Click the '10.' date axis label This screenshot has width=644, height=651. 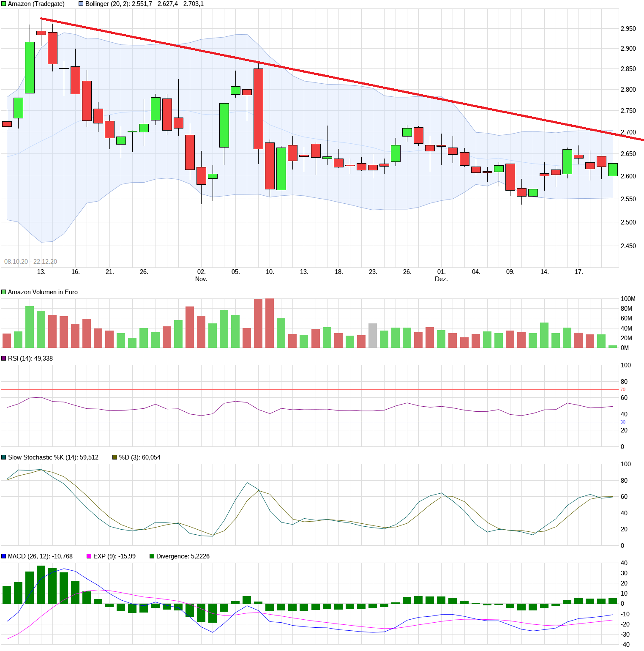[270, 272]
